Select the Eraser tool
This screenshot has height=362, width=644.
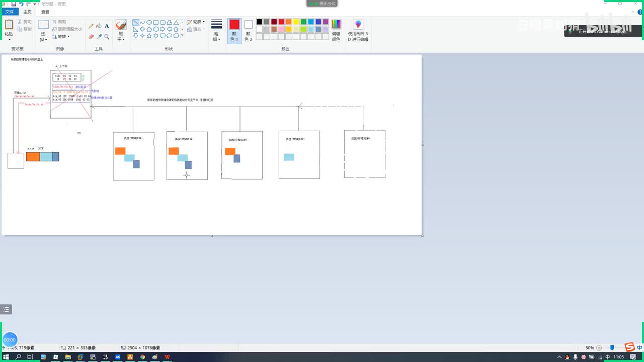click(91, 37)
